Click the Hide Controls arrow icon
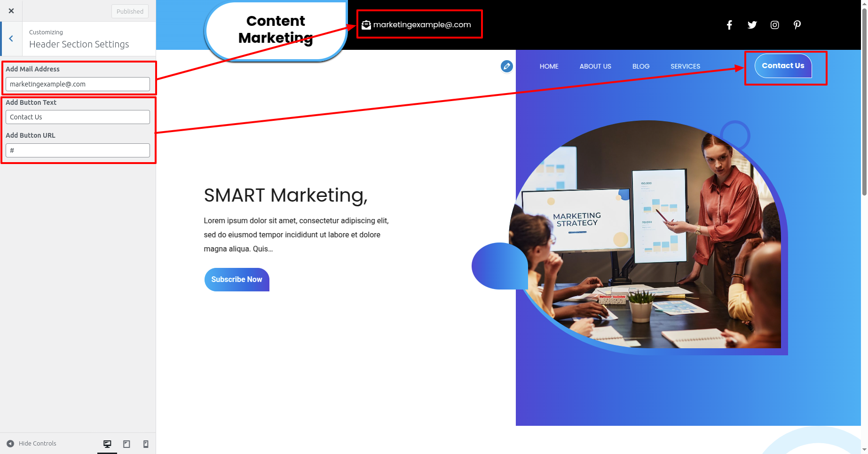This screenshot has height=454, width=868. click(10, 444)
